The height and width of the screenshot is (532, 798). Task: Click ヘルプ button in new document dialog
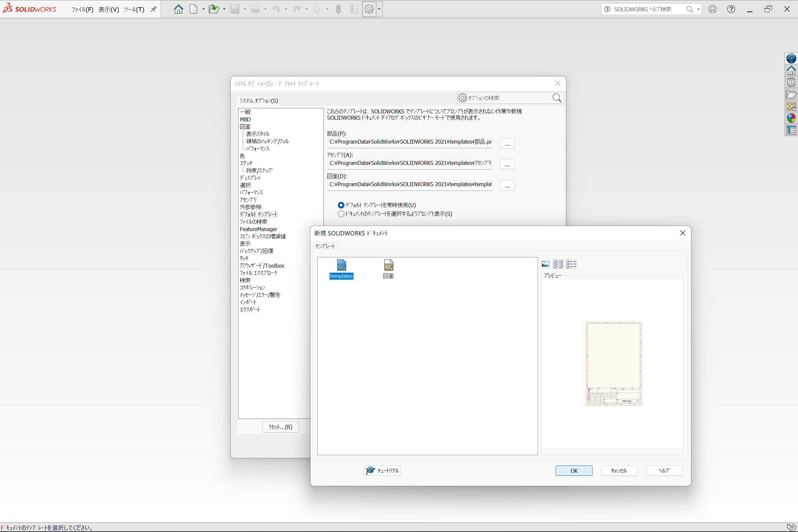point(664,470)
